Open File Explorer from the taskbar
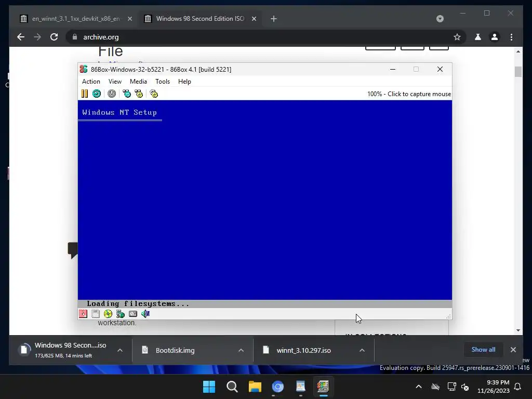This screenshot has width=532, height=399. [255, 387]
